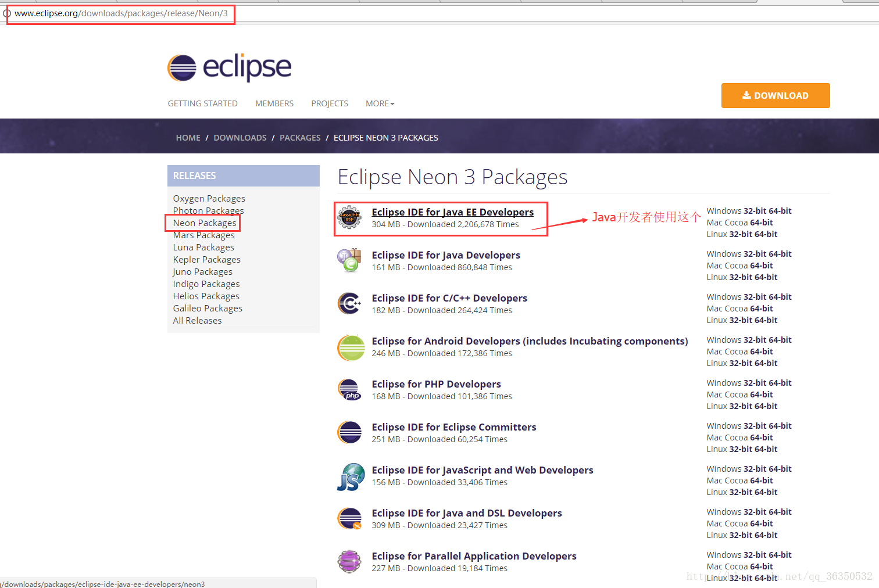The image size is (879, 588).
Task: Download Java EE Windows 32-bit
Action: tap(755, 211)
